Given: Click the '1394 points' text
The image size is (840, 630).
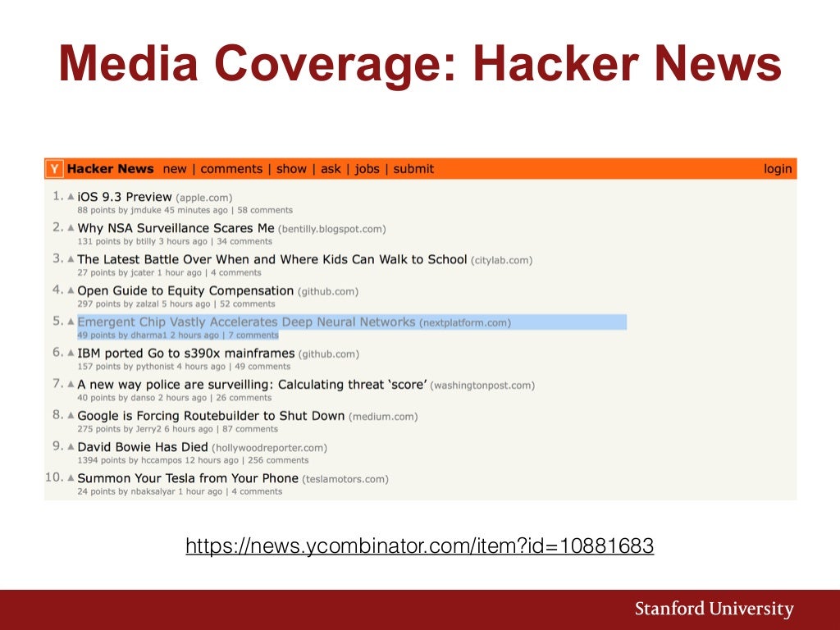Looking at the screenshot, I should [x=101, y=460].
